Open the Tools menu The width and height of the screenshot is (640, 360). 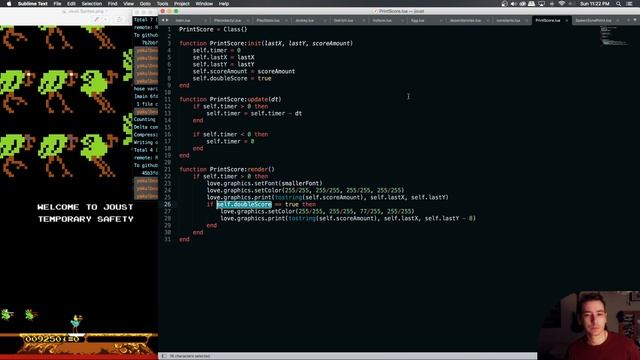162,4
